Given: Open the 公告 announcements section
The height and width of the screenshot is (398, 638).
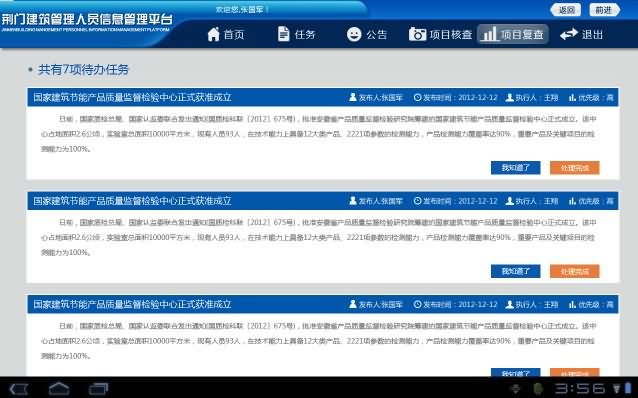Looking at the screenshot, I should [x=367, y=34].
